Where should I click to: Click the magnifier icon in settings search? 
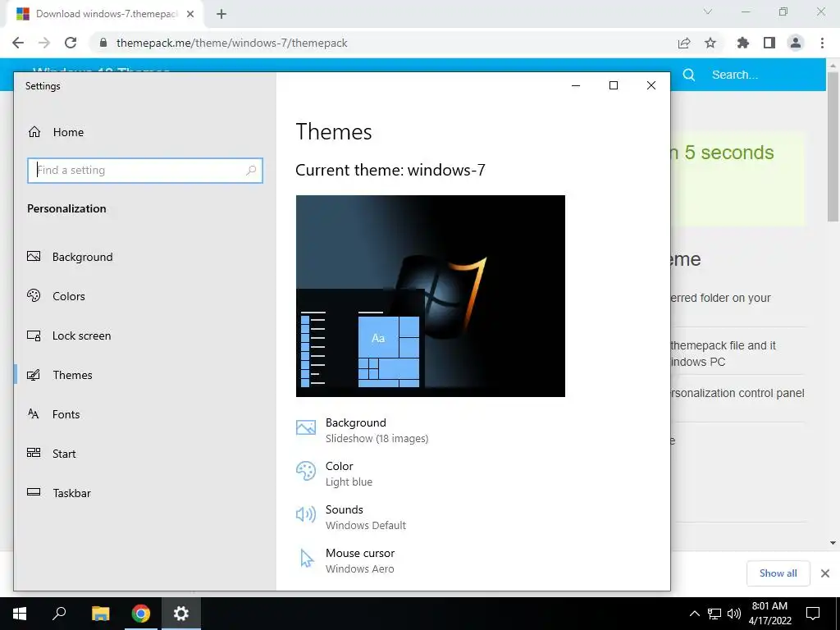point(251,171)
